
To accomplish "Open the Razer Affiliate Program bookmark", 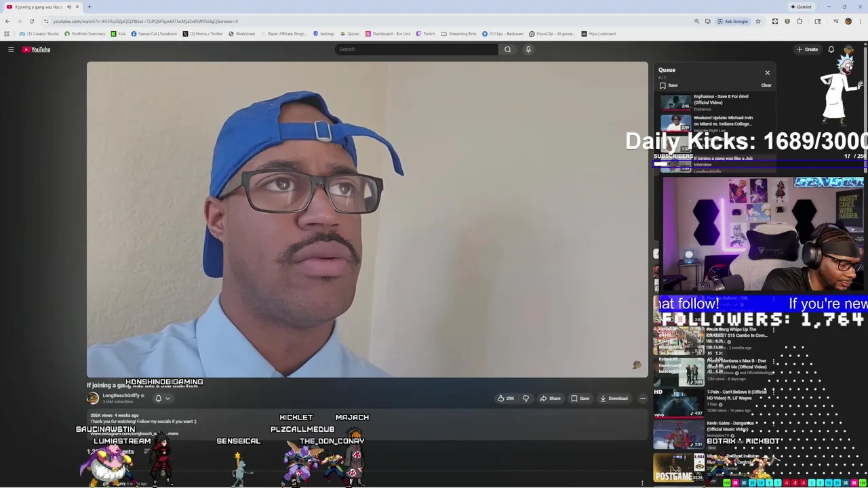I will pos(285,34).
